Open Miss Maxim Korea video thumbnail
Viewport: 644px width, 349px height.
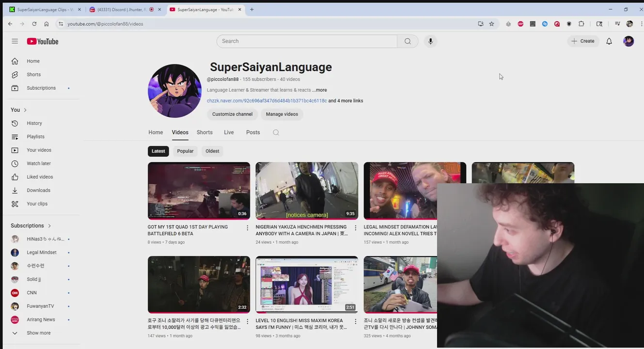click(307, 285)
